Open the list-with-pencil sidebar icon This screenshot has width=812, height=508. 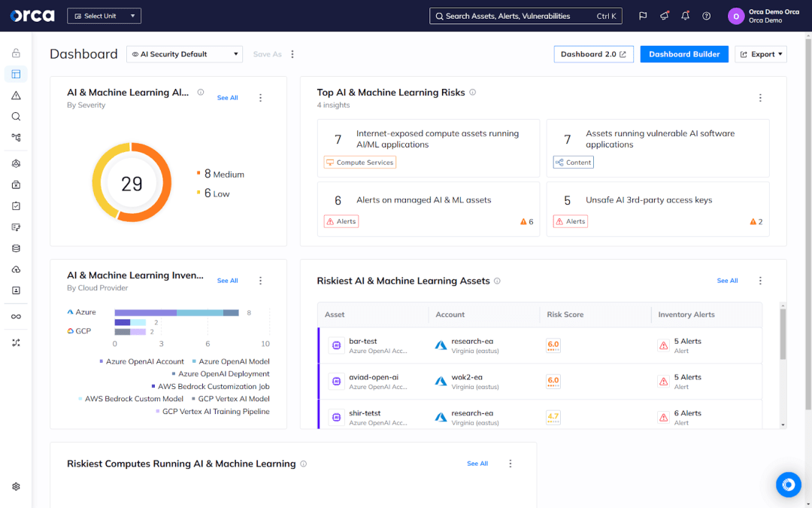coord(16,227)
